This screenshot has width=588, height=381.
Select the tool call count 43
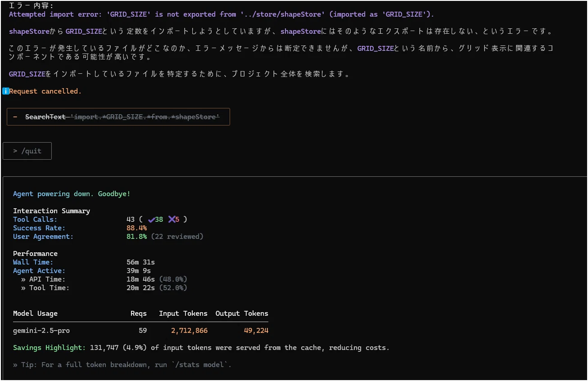(131, 220)
